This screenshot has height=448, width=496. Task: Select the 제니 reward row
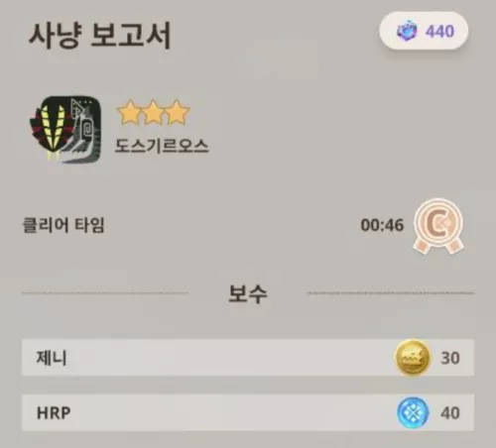[x=248, y=358]
